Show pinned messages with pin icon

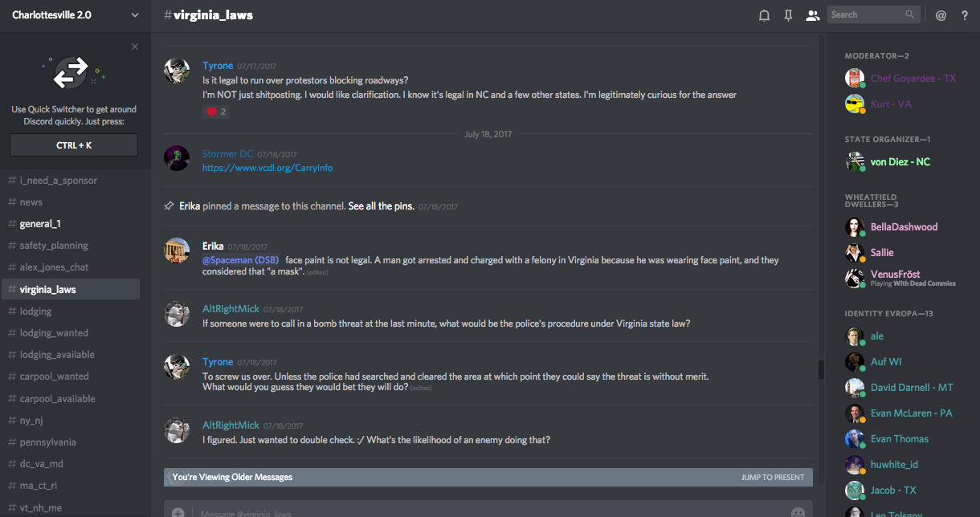pos(788,15)
